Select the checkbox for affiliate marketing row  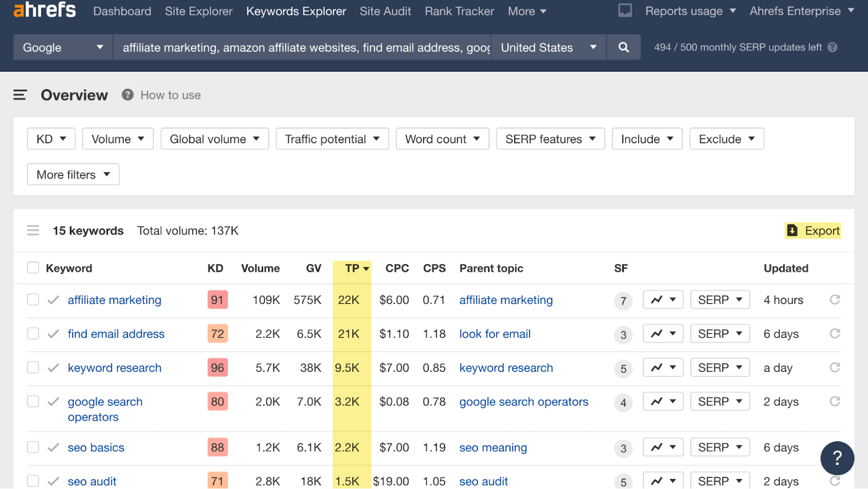(x=33, y=300)
